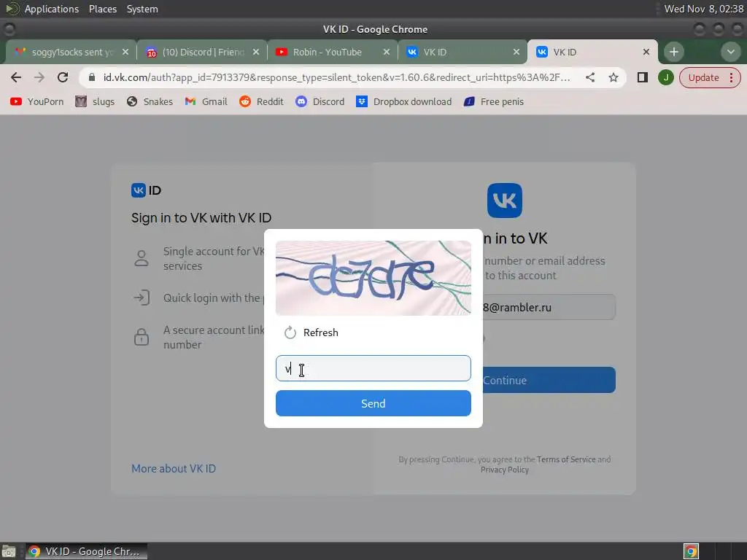The height and width of the screenshot is (560, 747).
Task: Open the Reddit bookmark
Action: pyautogui.click(x=261, y=101)
